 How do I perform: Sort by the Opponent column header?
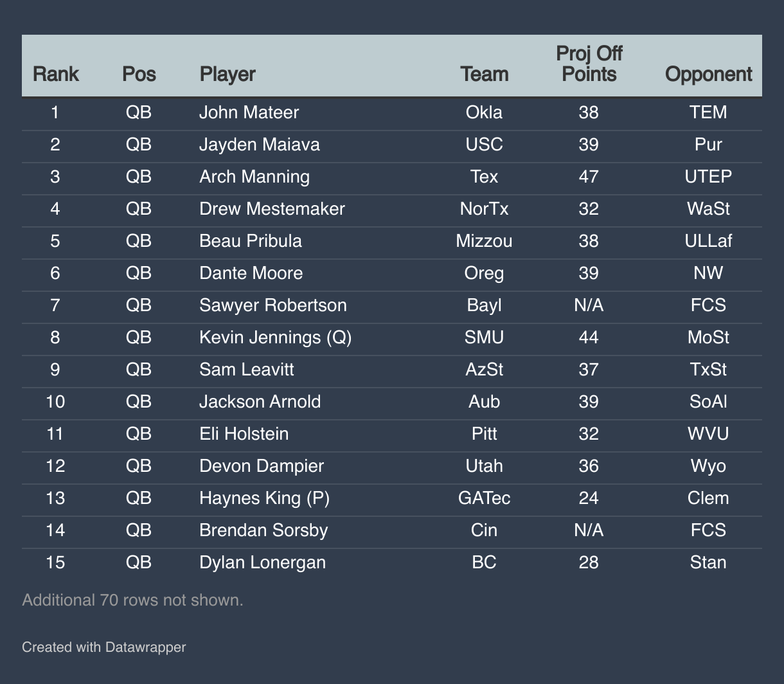pyautogui.click(x=708, y=74)
